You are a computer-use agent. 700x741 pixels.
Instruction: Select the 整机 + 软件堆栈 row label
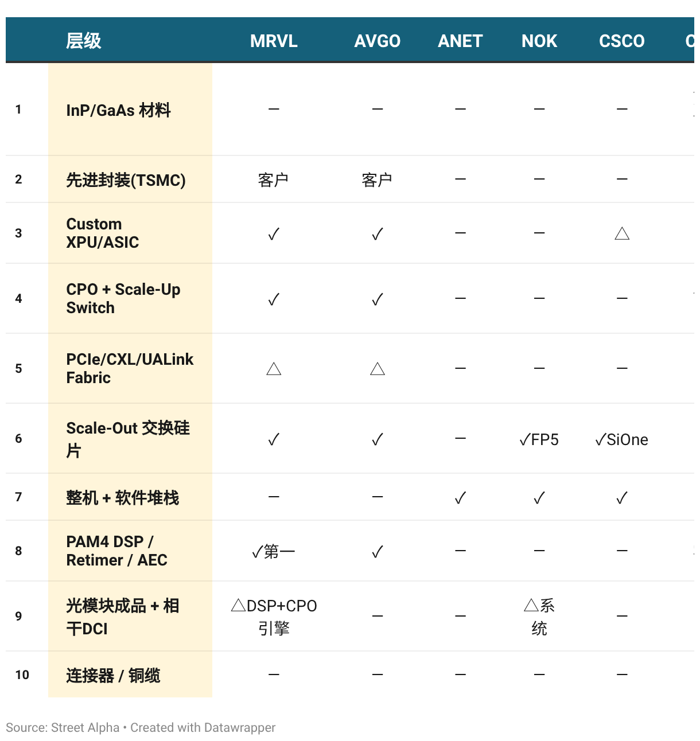(x=122, y=497)
